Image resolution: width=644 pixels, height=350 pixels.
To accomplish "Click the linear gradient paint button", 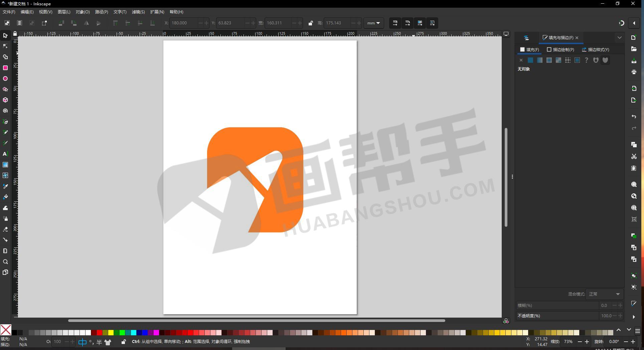I will 540,60.
